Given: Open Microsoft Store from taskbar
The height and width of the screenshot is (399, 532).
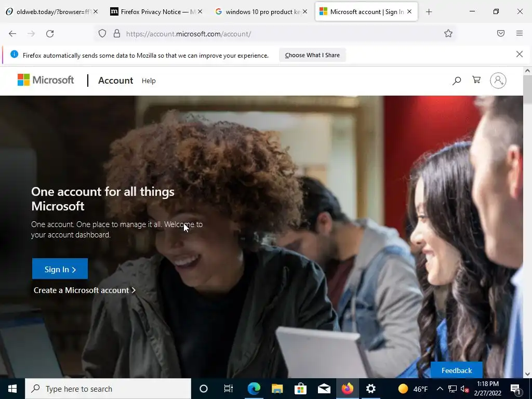Looking at the screenshot, I should click(301, 389).
